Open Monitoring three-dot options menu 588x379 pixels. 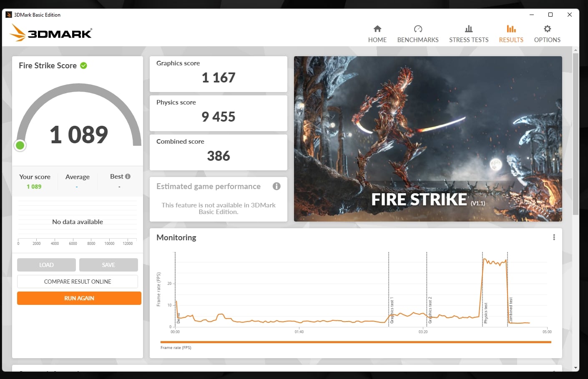[x=554, y=237]
